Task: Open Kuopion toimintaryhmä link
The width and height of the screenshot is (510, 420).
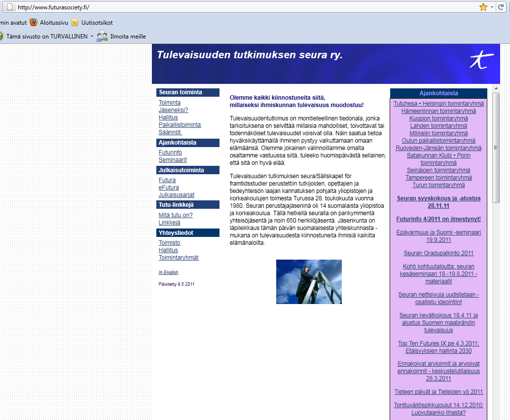Action: [438, 118]
